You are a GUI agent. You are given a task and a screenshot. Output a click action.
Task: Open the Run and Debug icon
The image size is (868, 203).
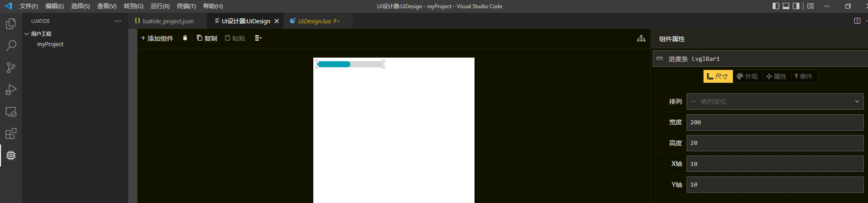(11, 90)
